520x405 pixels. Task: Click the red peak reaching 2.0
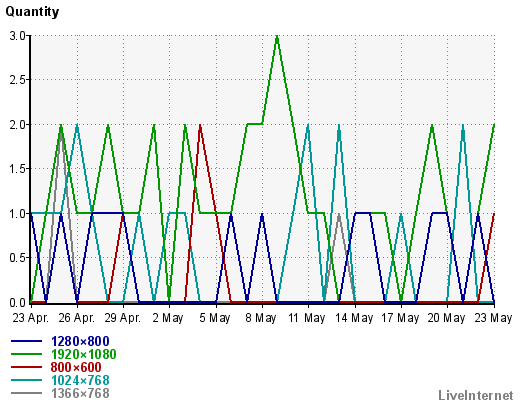pos(200,126)
